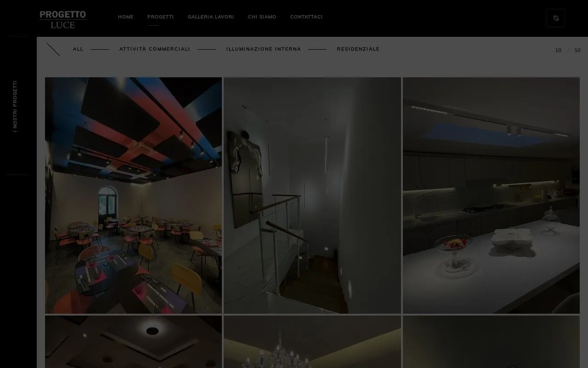Open the kitchen counter project thumbnail
This screenshot has height=368, width=588.
[492, 195]
